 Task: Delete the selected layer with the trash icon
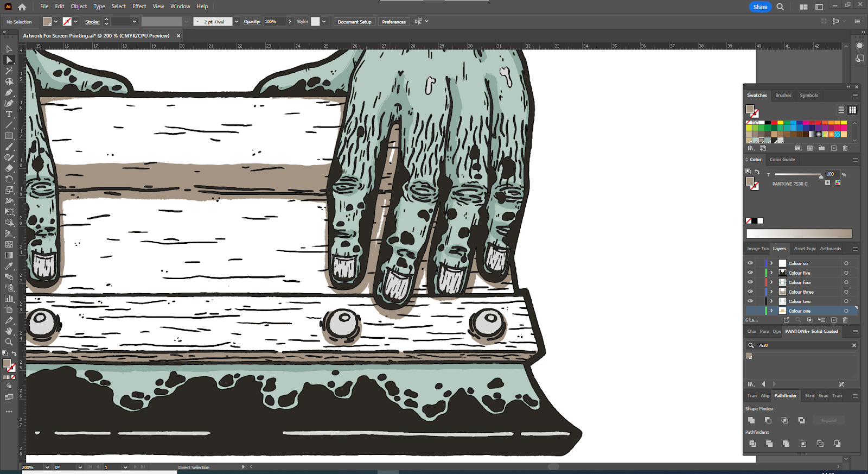pyautogui.click(x=845, y=320)
